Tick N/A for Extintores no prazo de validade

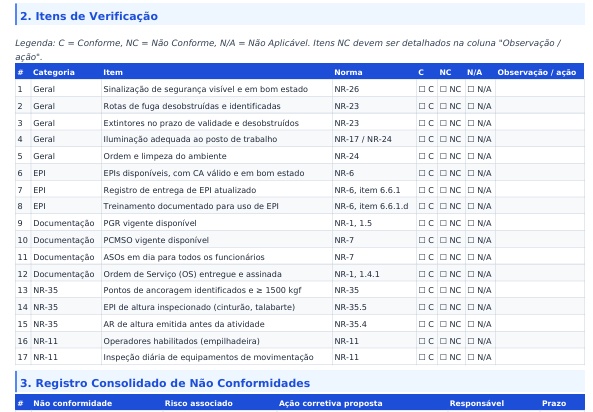(471, 123)
